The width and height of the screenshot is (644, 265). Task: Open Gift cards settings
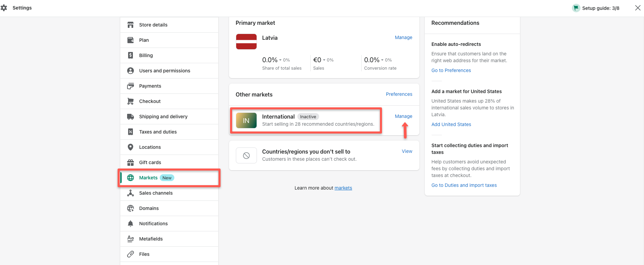169,162
